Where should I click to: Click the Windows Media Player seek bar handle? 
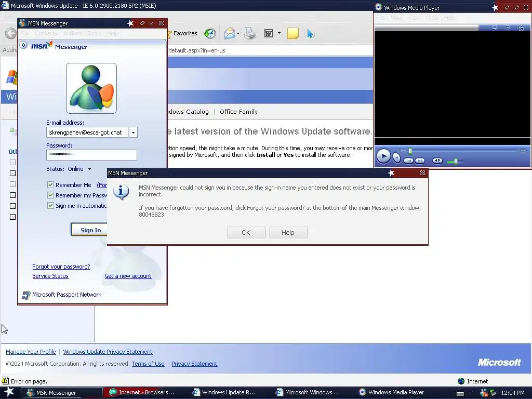point(410,151)
